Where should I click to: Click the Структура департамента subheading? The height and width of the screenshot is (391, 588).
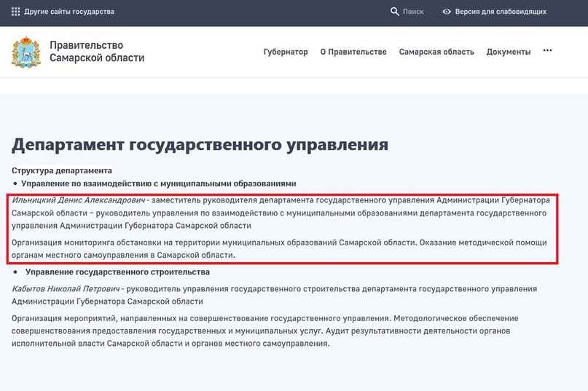62,170
